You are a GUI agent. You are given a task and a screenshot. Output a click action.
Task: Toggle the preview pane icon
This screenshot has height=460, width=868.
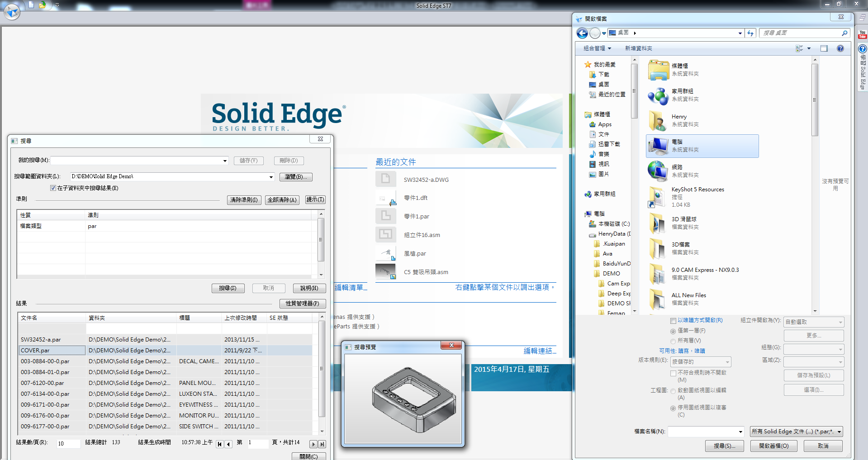tap(824, 48)
